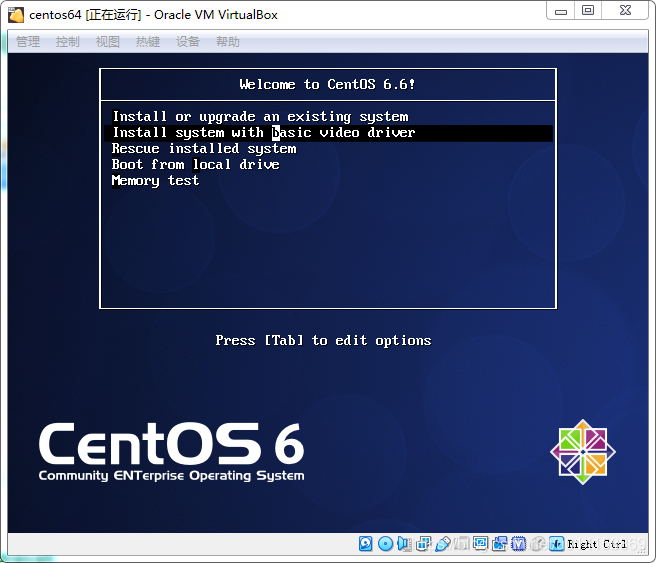Click the Welcome to CentOS 6.6! heading
656x563 pixels.
327,84
